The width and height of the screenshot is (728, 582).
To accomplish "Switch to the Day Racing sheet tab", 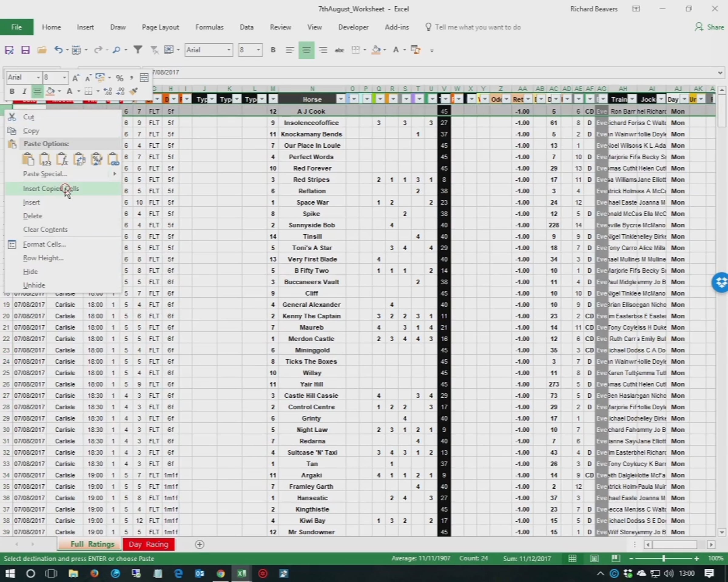I will [x=149, y=544].
